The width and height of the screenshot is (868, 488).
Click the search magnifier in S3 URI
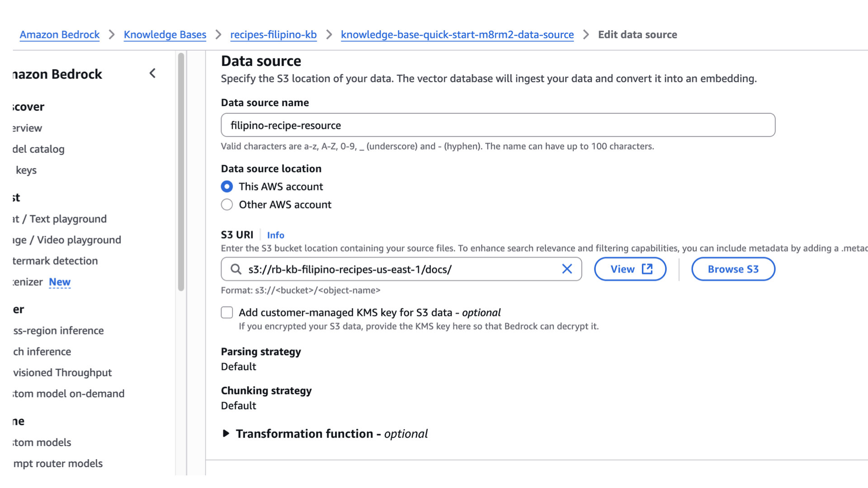(236, 269)
